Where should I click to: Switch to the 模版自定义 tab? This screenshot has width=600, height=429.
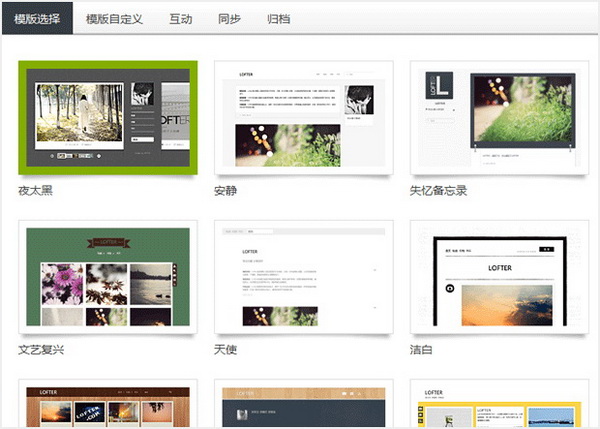click(x=114, y=18)
